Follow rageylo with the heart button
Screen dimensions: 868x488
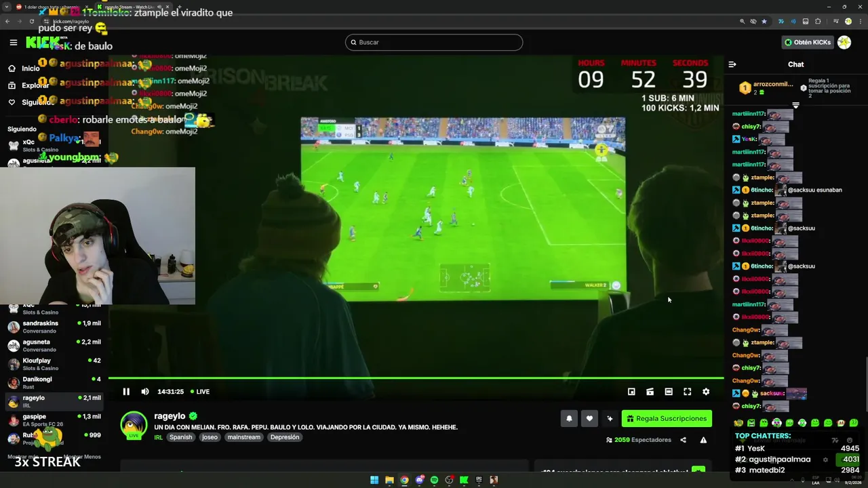click(589, 419)
